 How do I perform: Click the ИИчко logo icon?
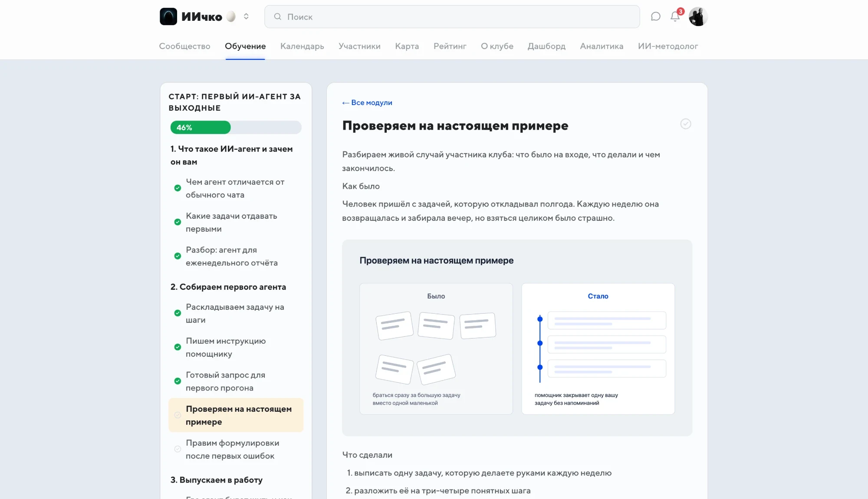168,16
